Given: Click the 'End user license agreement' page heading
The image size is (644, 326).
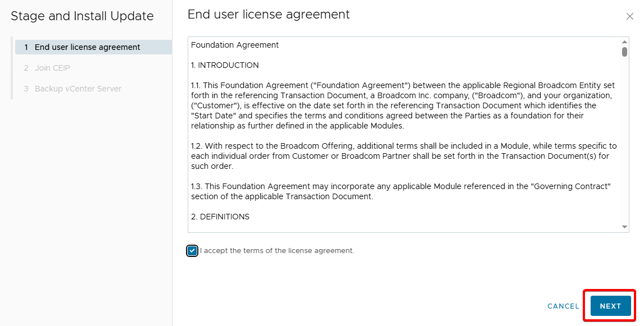Looking at the screenshot, I should 269,15.
